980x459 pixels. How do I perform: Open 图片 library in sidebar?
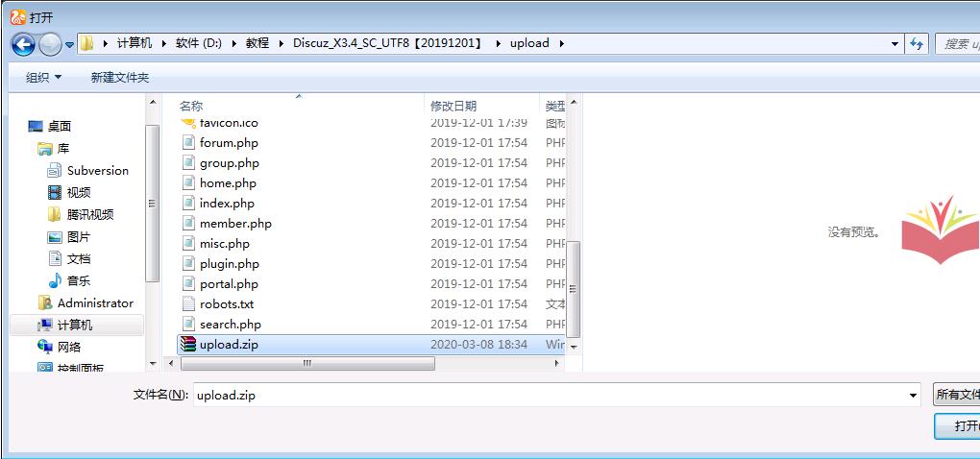coord(79,237)
